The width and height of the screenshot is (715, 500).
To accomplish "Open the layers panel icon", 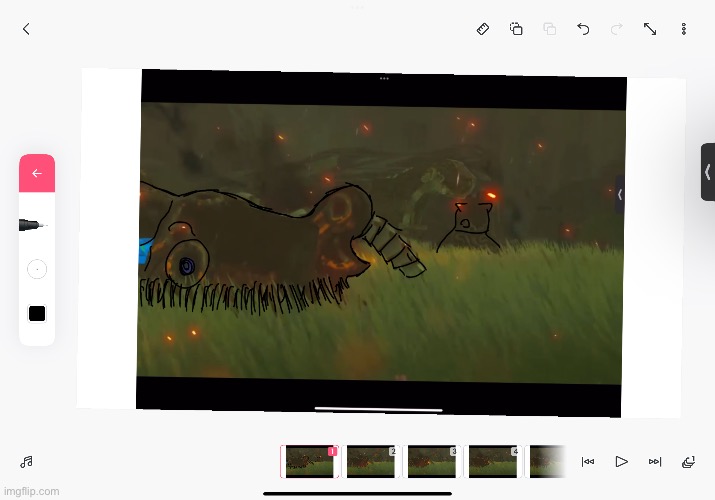I will tap(688, 462).
